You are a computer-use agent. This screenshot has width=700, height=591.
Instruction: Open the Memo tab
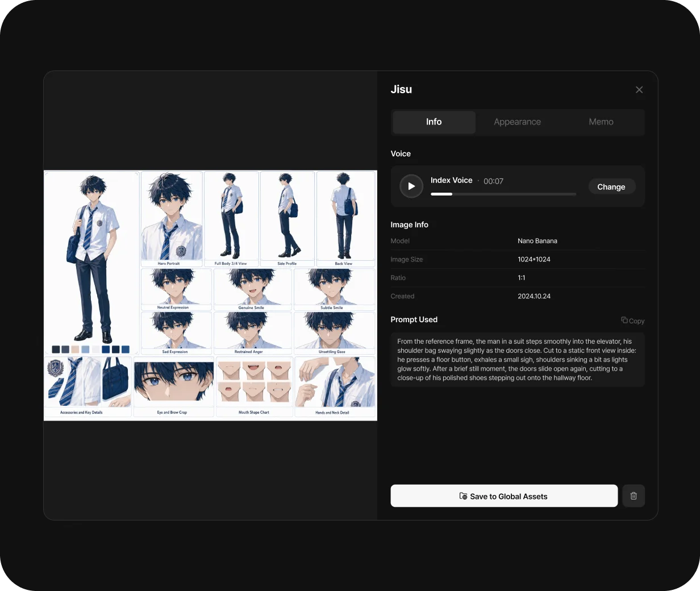tap(601, 122)
